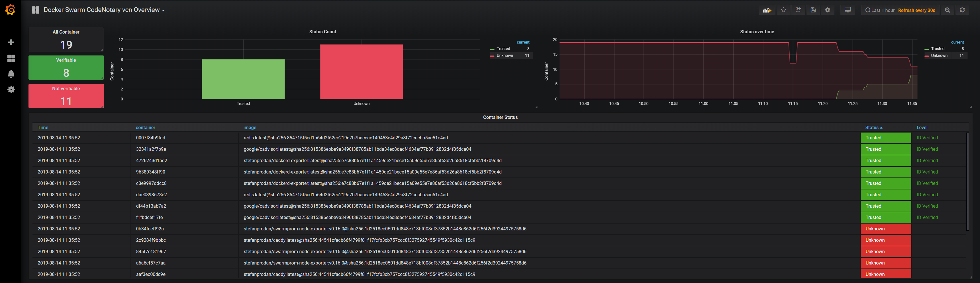Sort the table by the Time column header
Viewport: 980px width, 283px height.
[43, 128]
